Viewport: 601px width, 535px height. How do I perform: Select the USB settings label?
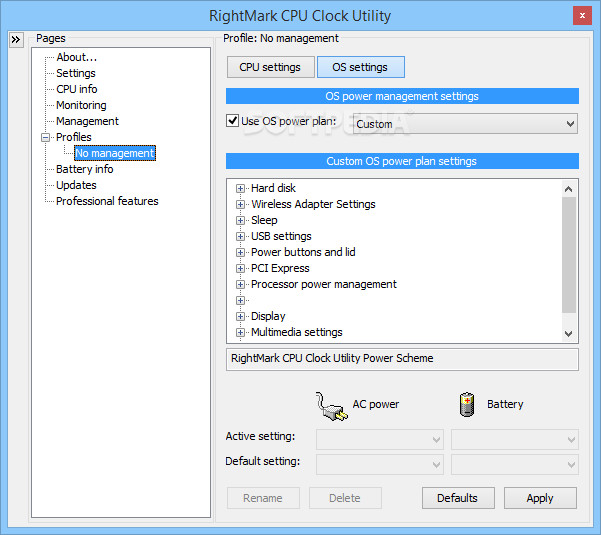[281, 236]
